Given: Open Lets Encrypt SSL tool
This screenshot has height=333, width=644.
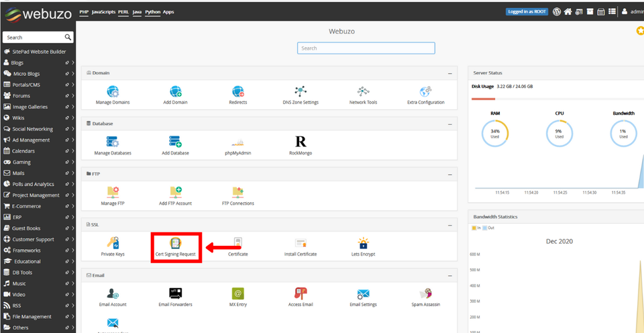Looking at the screenshot, I should tap(363, 246).
